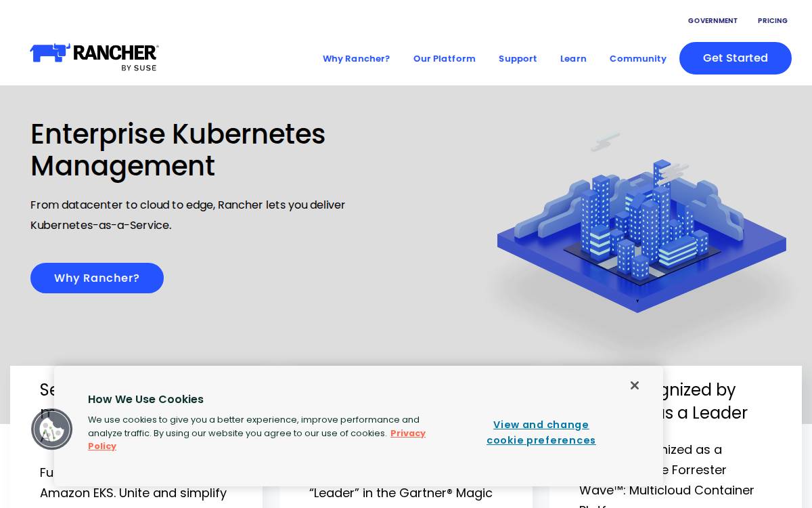Click the Get Started button
Screen dimensions: 812x508
click(x=736, y=58)
